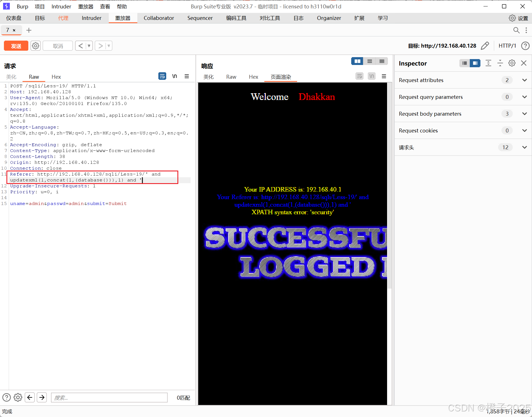Open Repeater settings gear next to 发送
This screenshot has width=532, height=417.
(x=36, y=46)
